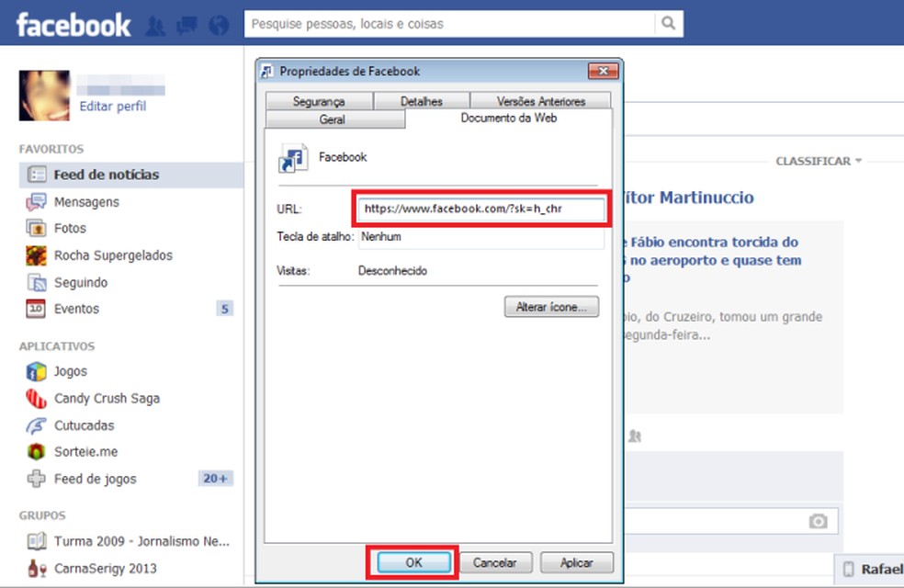Screen dimensions: 904x588
Task: Launch the Candy Crush Saga icon
Action: [36, 398]
